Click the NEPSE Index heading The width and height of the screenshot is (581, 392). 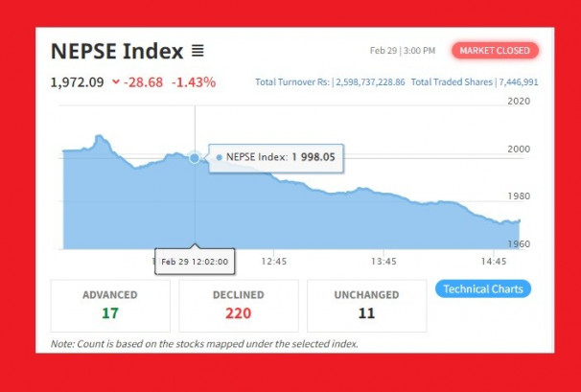(x=116, y=51)
